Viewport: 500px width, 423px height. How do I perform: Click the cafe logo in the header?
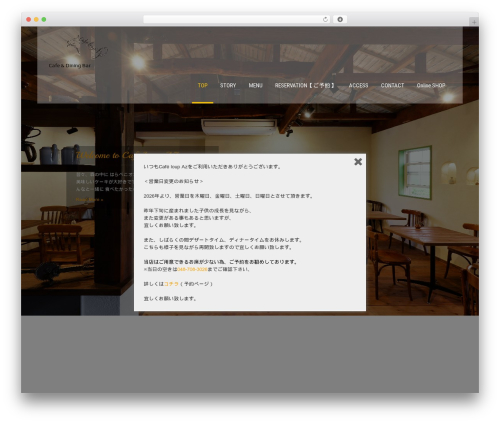[x=87, y=46]
